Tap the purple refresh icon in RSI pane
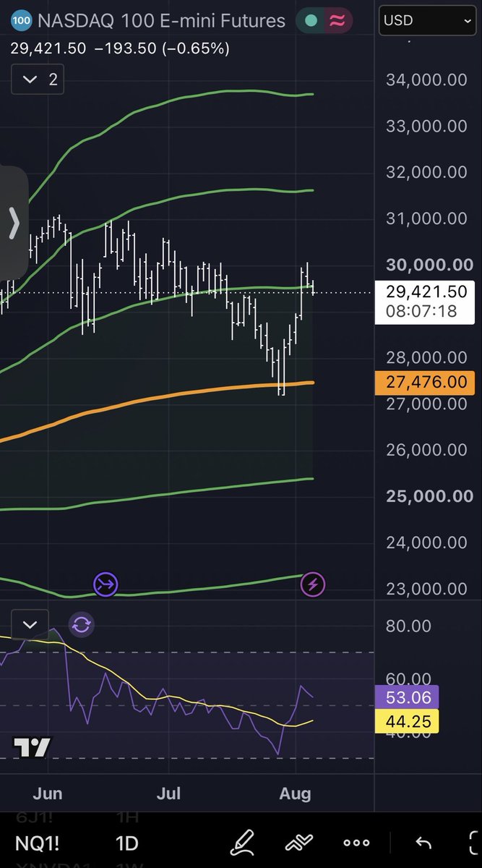Viewport: 482px width, 868px height. pos(81,624)
